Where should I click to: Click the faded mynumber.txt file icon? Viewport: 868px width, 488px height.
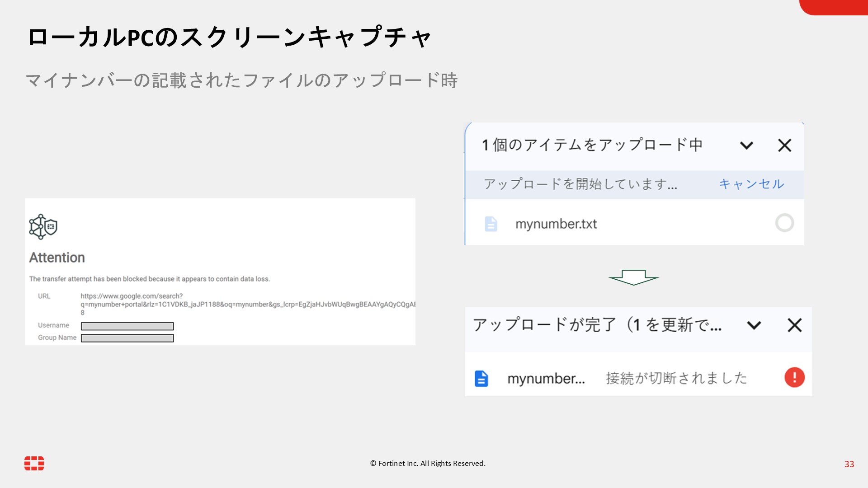491,224
